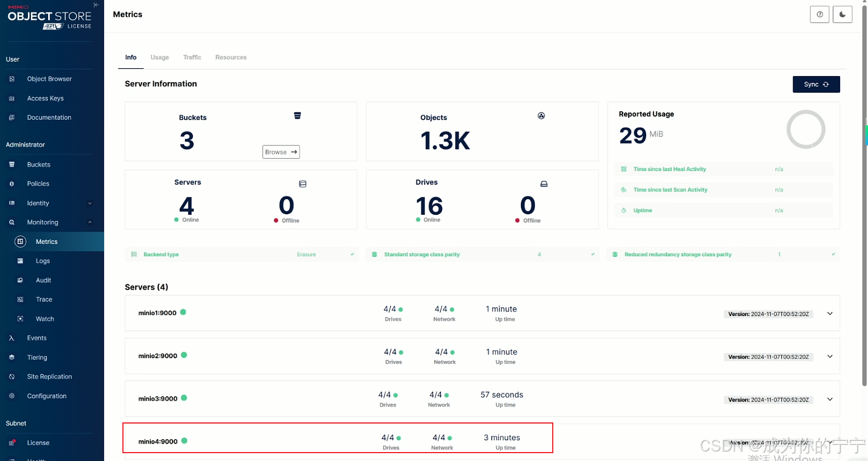Click the server icon in Servers card
Viewport: 868px width, 461px height.
coord(302,184)
